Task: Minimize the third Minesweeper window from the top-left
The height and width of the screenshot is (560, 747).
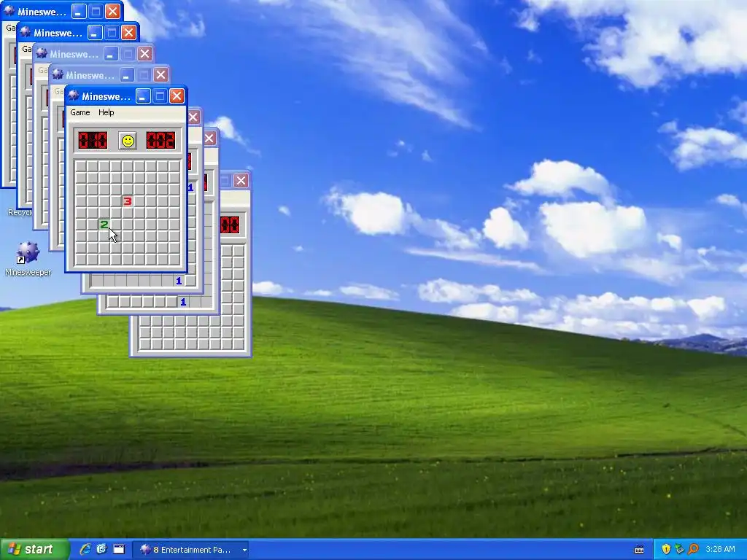Action: click(111, 54)
